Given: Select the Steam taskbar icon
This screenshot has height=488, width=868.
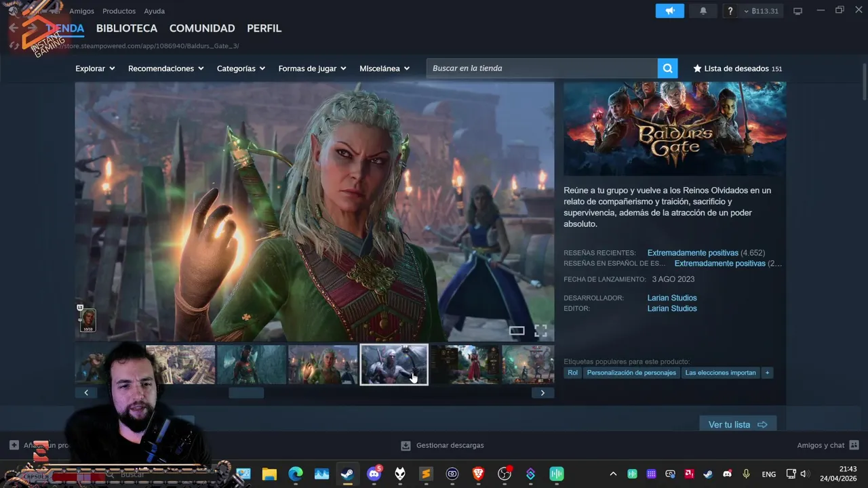Looking at the screenshot, I should click(x=347, y=474).
